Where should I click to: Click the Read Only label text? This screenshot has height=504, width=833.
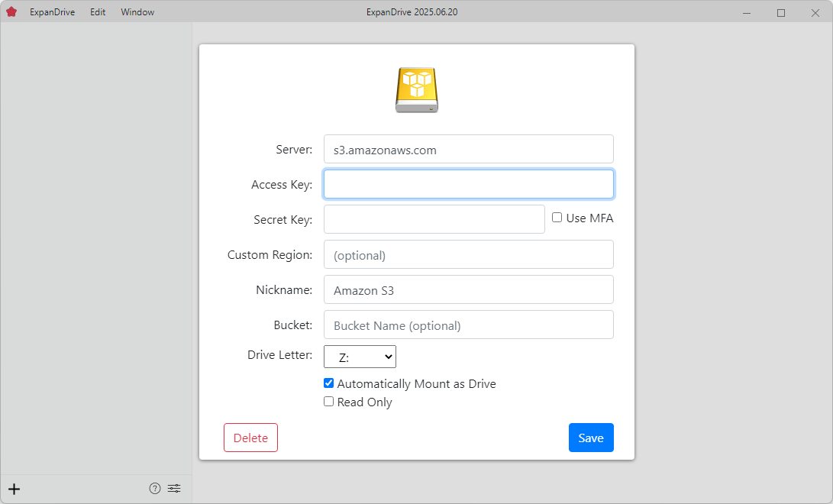click(364, 402)
